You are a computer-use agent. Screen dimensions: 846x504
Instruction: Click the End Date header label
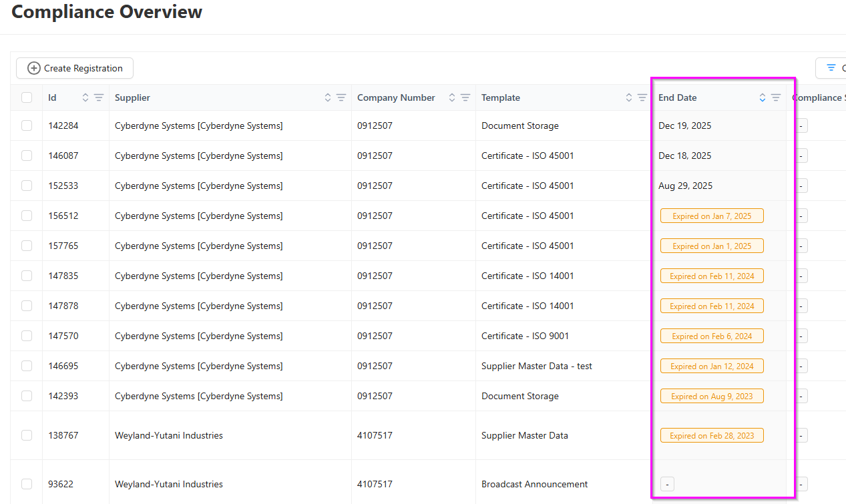point(677,97)
